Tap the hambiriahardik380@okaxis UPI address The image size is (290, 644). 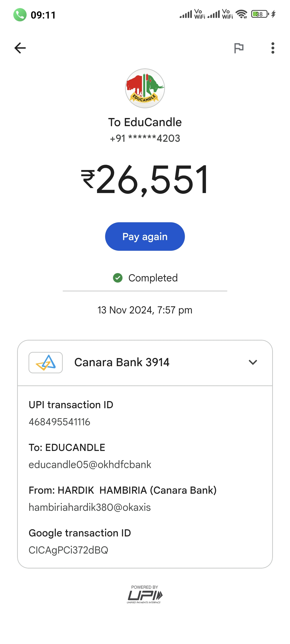90,507
